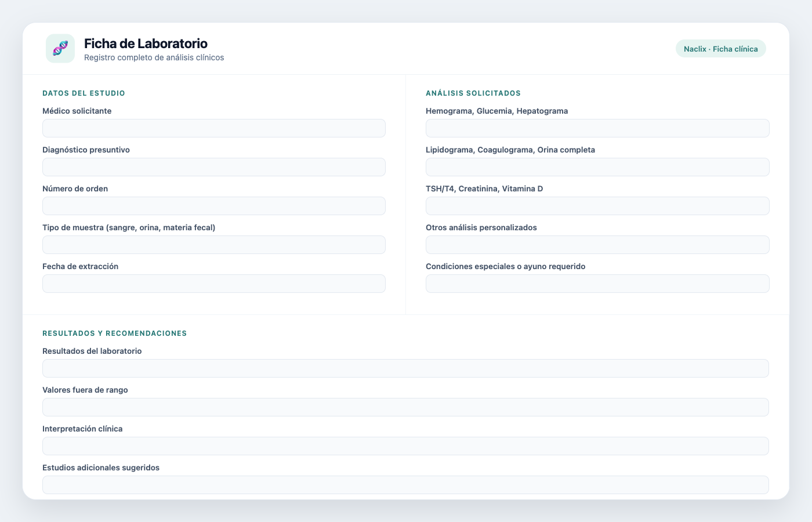The width and height of the screenshot is (812, 522).
Task: Click the Condiciones especiales o ayuno requerido field
Action: pyautogui.click(x=597, y=284)
